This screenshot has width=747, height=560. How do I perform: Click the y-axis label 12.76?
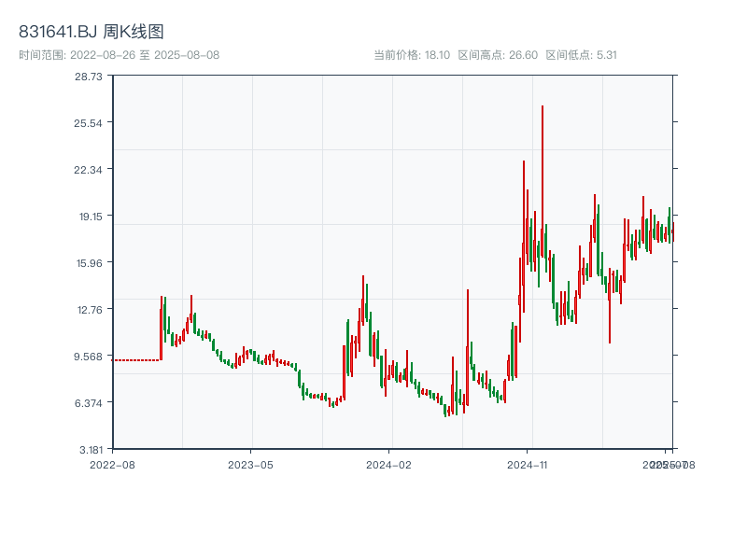90,310
